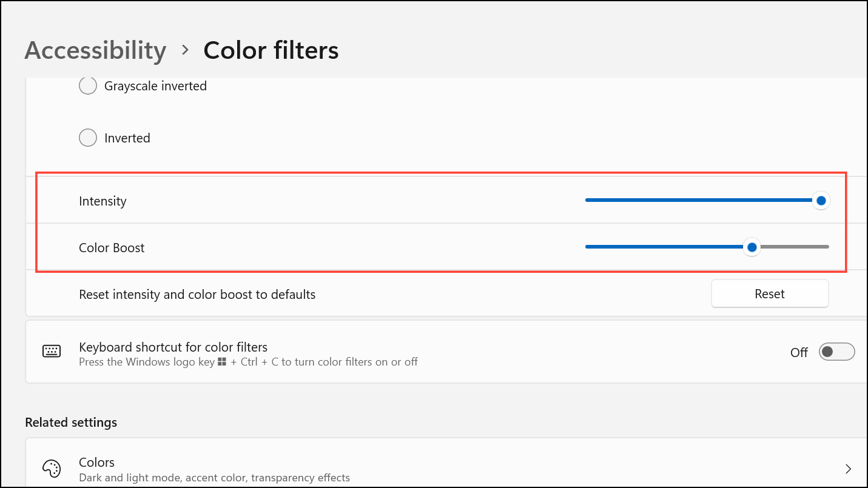Open Colors settings via right chevron
Viewport: 868px width, 488px height.
(x=848, y=469)
